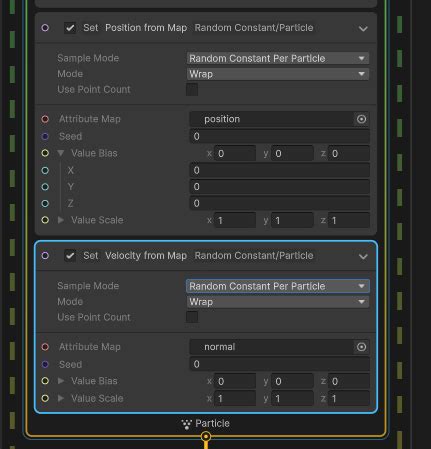The height and width of the screenshot is (449, 431).
Task: Click Random Constant/Particle label on Velocity block
Action: (254, 256)
